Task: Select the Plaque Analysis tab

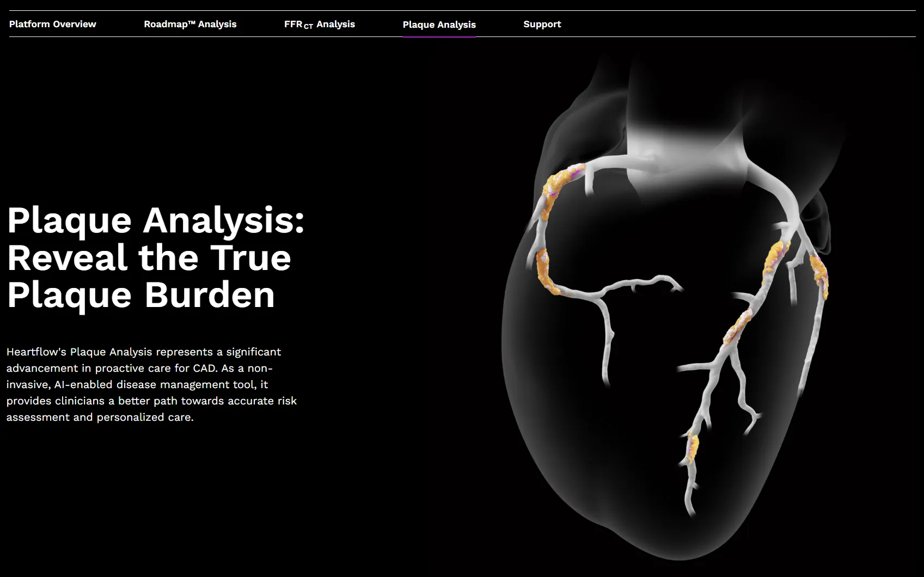Action: point(439,24)
